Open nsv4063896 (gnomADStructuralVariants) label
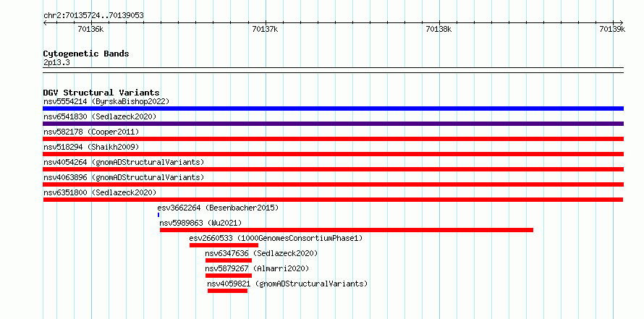 click(124, 177)
